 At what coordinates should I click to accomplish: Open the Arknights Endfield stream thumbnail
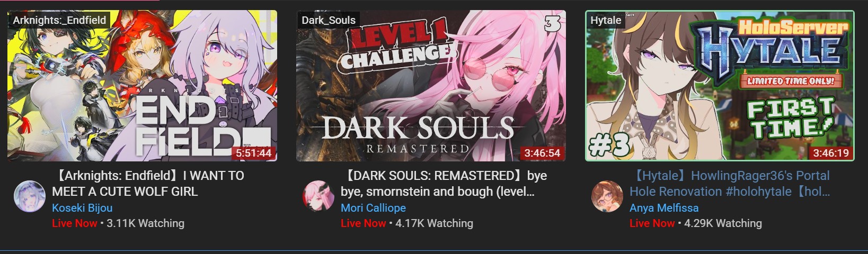tap(142, 86)
